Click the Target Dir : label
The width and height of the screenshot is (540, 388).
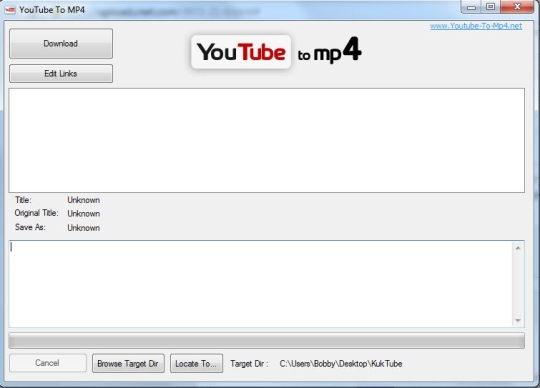(x=249, y=364)
